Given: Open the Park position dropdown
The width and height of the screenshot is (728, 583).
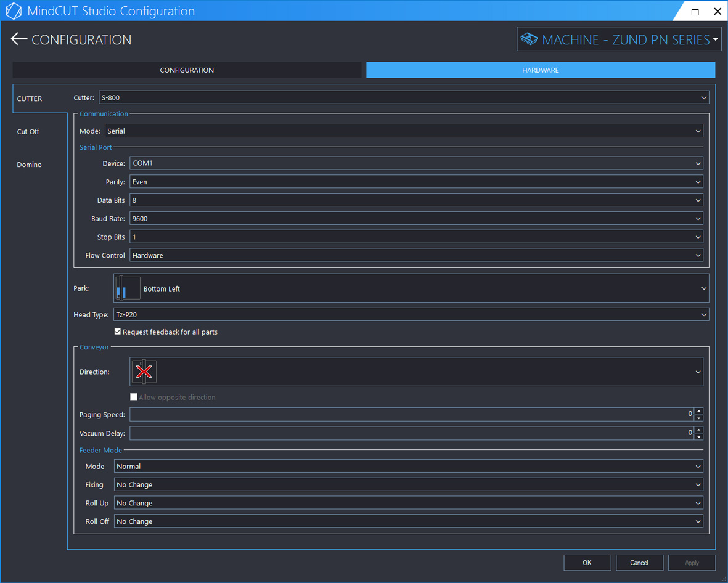Looking at the screenshot, I should (x=411, y=288).
